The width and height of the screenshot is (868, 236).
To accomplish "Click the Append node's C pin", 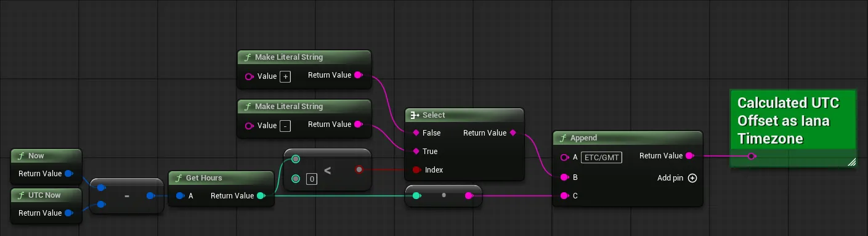I will tap(564, 196).
